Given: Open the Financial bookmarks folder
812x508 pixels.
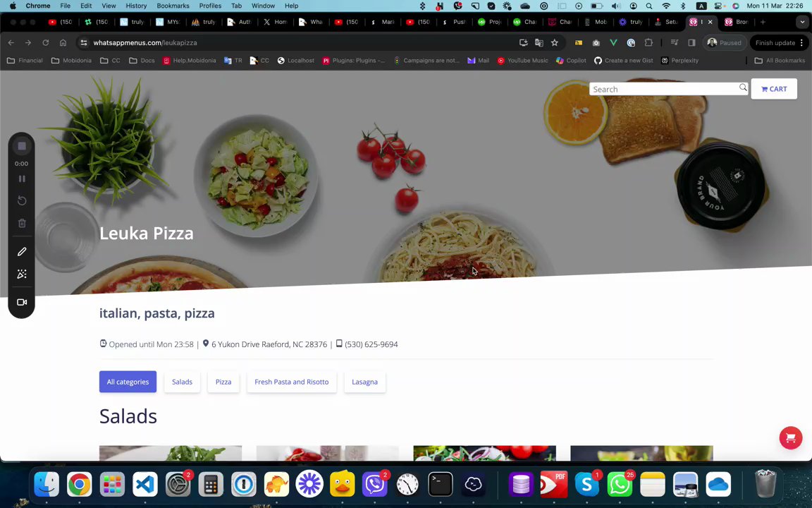Looking at the screenshot, I should point(25,60).
